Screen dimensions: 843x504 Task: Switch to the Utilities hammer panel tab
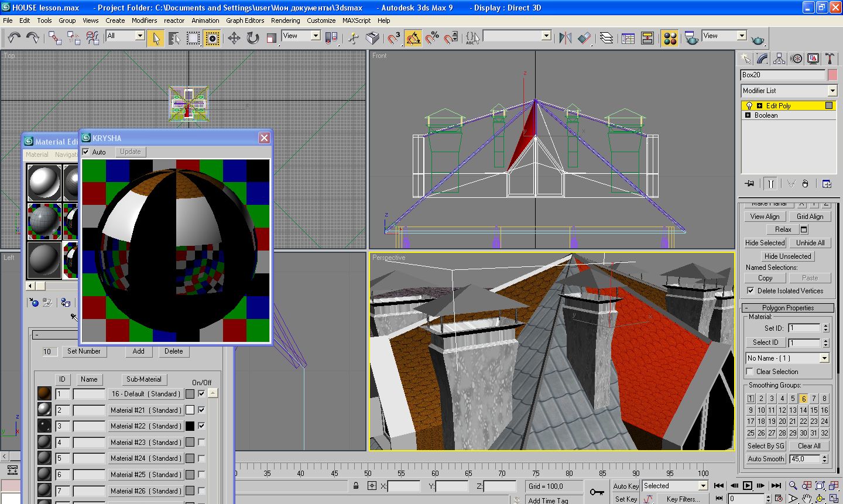(830, 58)
